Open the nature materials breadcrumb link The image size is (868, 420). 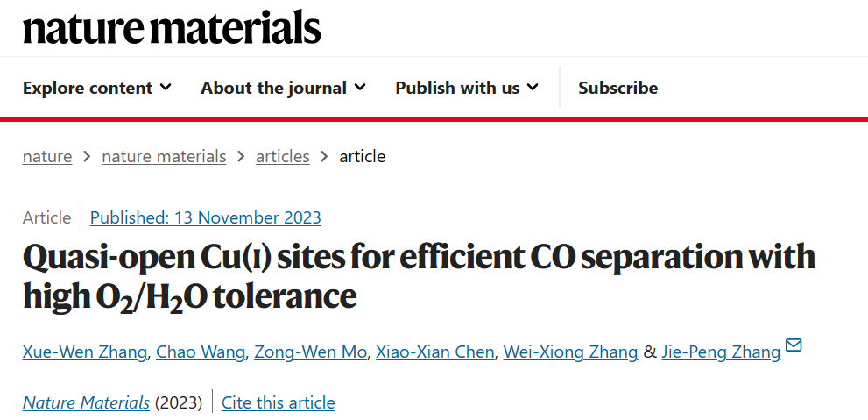click(164, 157)
